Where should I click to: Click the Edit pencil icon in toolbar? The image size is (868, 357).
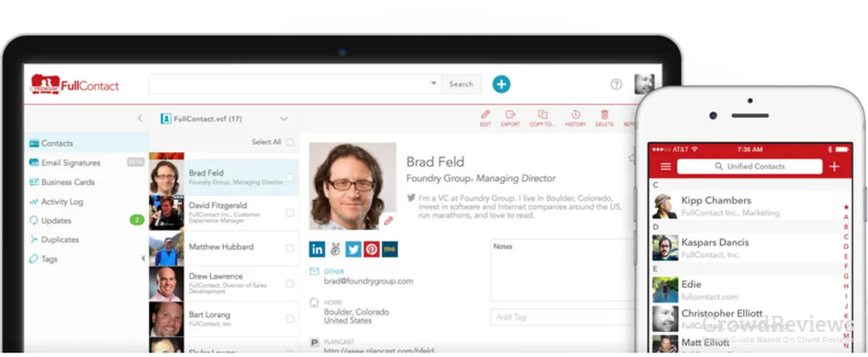[485, 114]
